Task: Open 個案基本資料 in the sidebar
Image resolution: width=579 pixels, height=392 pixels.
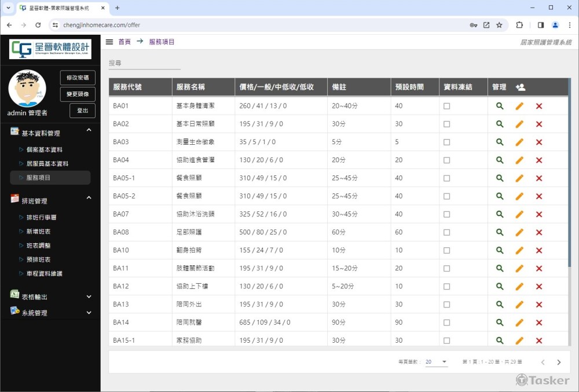Action: pyautogui.click(x=45, y=149)
